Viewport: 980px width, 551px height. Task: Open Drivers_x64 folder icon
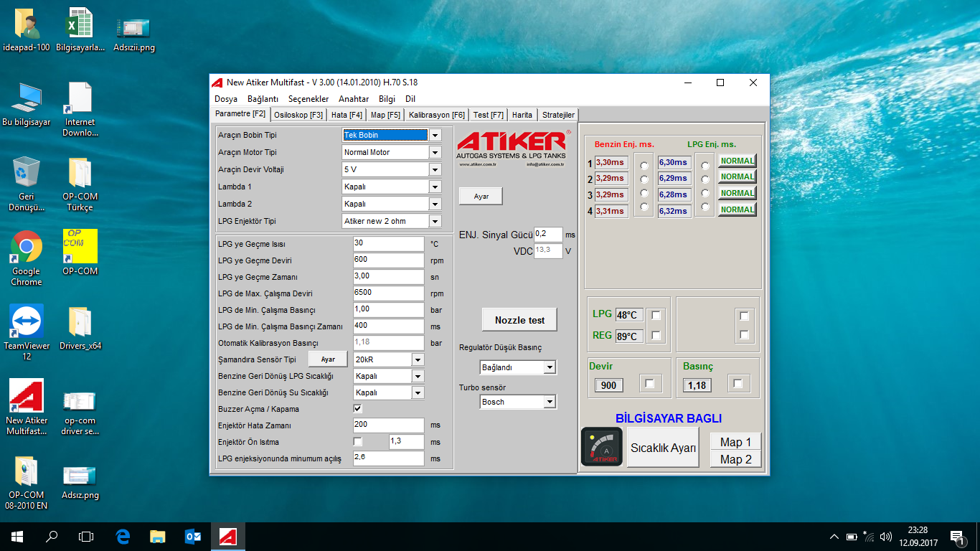tap(80, 329)
